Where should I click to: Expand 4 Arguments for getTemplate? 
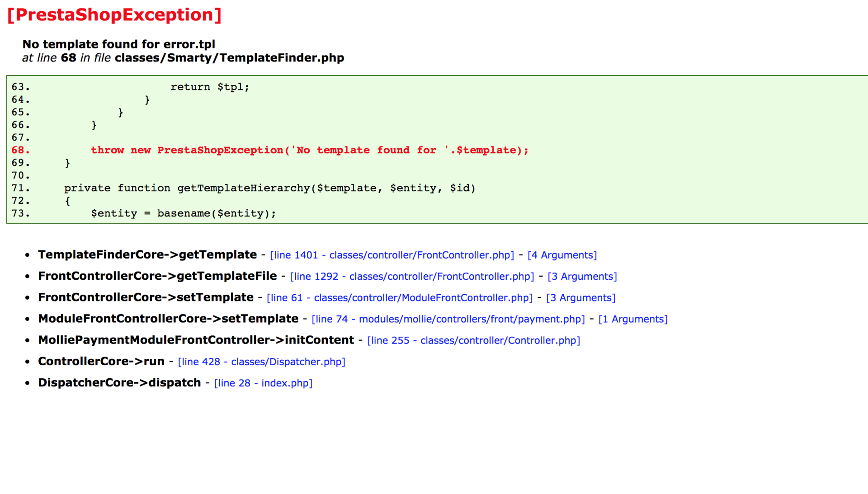[562, 255]
